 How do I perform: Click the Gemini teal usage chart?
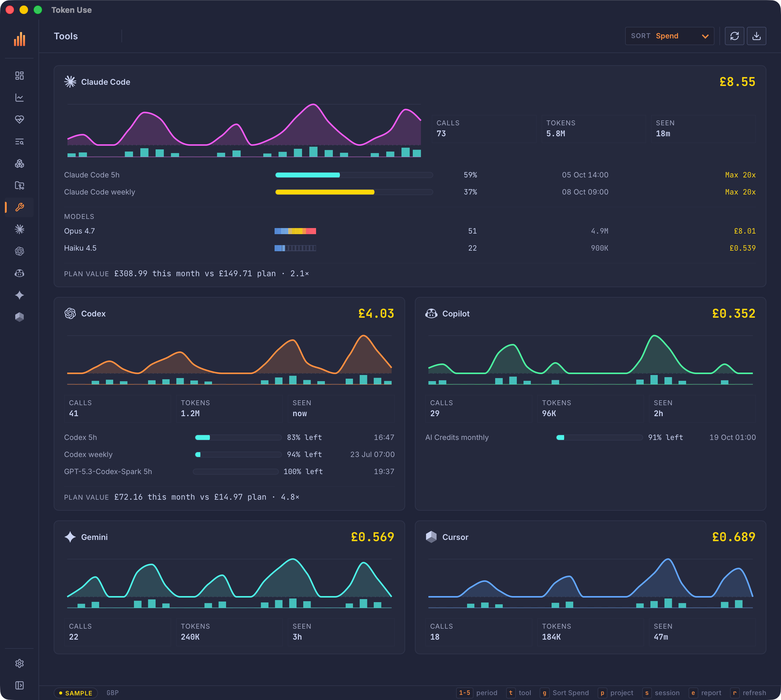click(229, 583)
